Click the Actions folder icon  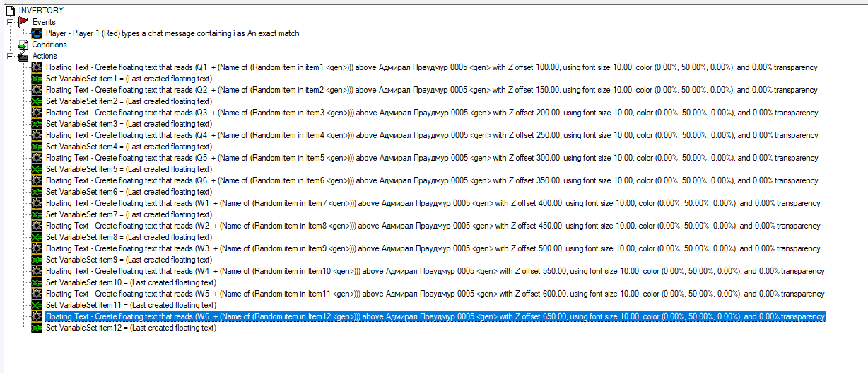tap(23, 56)
